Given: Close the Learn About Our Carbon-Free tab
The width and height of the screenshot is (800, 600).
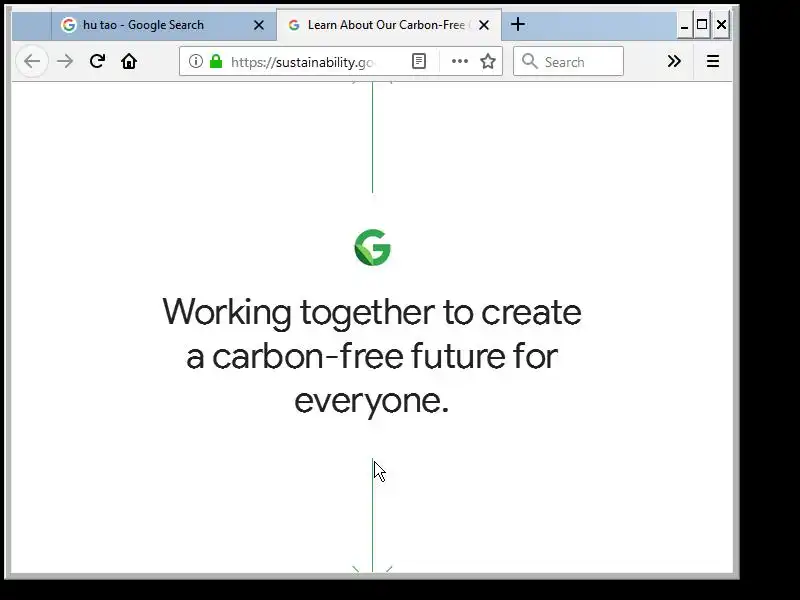Looking at the screenshot, I should [484, 25].
